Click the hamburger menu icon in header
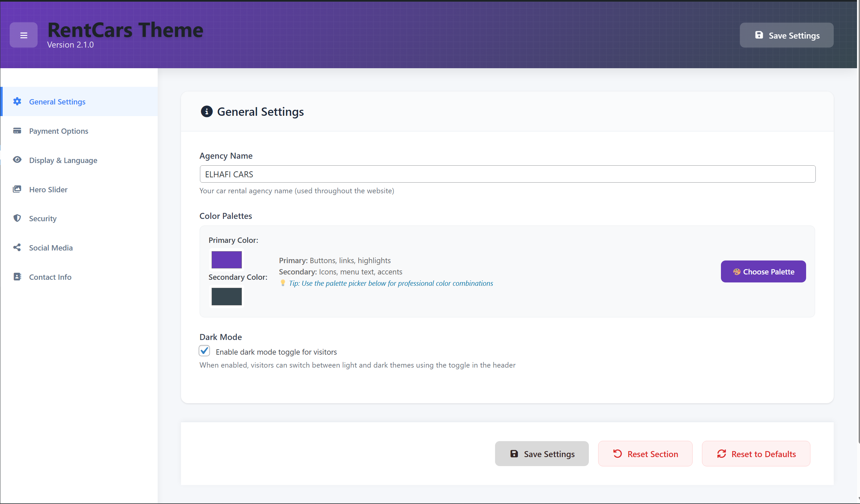Image resolution: width=860 pixels, height=504 pixels. tap(24, 35)
